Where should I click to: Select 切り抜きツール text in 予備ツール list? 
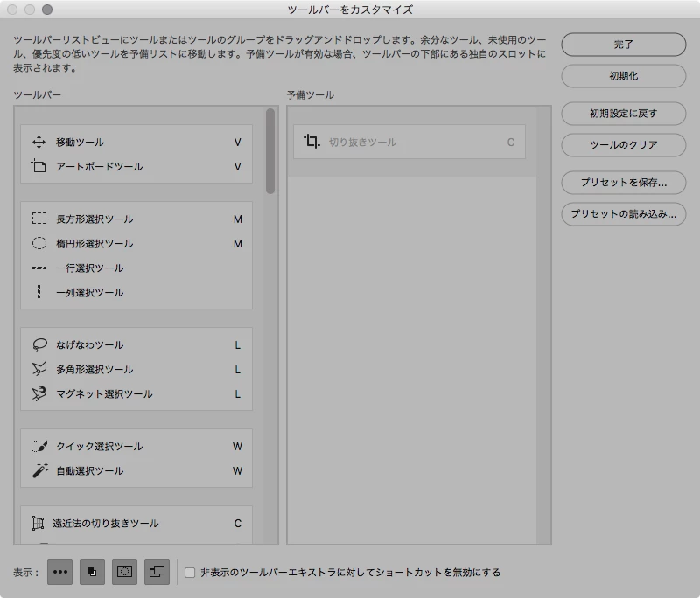tap(362, 143)
